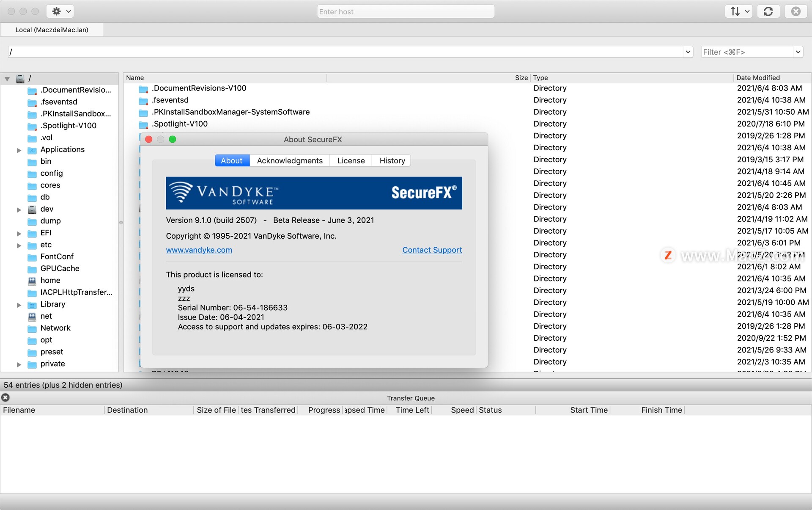Sort file list by Name column
Viewport: 812px width, 510px height.
(x=225, y=77)
